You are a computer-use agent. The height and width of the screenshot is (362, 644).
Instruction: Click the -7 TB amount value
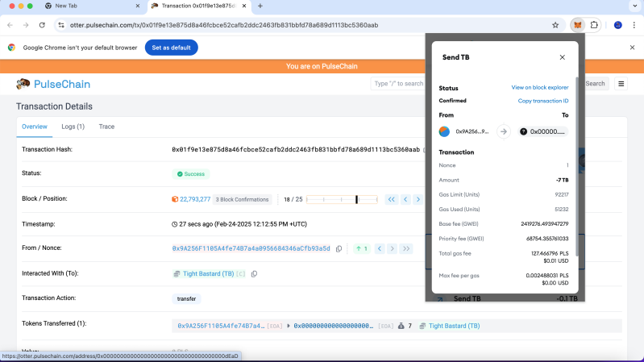[x=563, y=180]
